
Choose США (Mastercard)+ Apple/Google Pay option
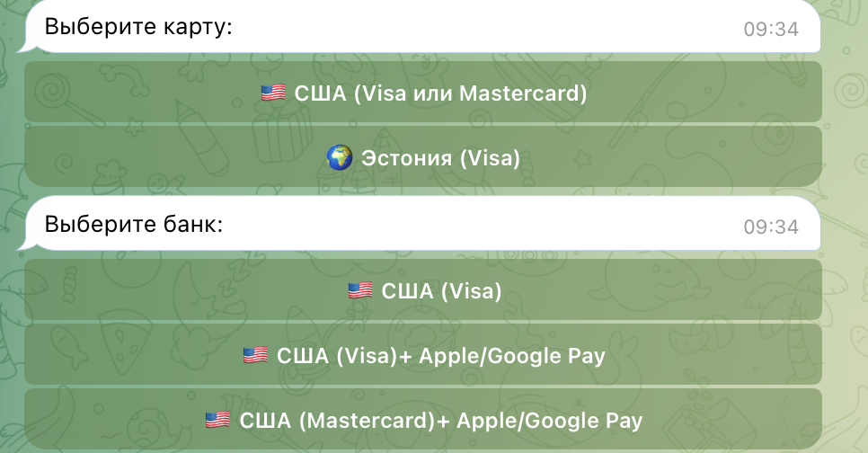pos(423,419)
